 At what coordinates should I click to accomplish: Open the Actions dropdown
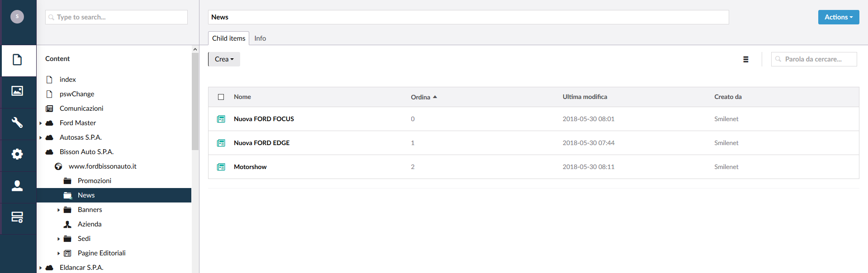tap(838, 17)
